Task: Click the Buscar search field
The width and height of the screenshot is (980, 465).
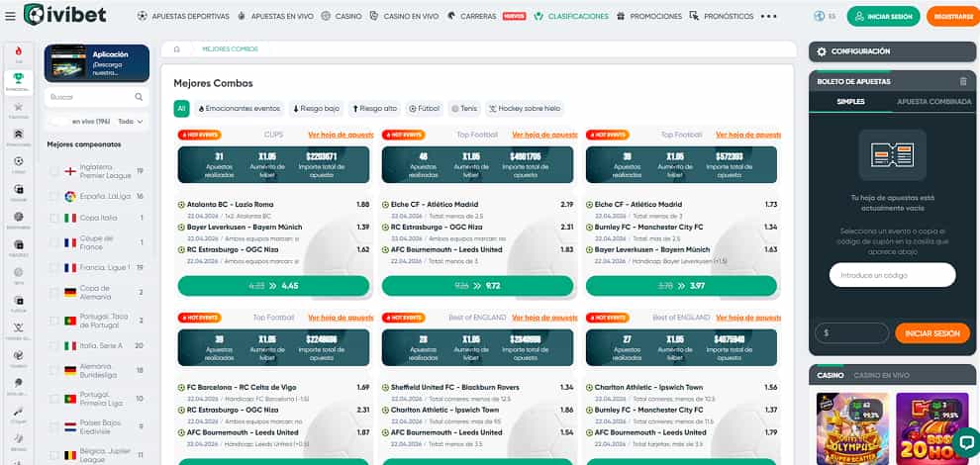Action: click(x=97, y=97)
